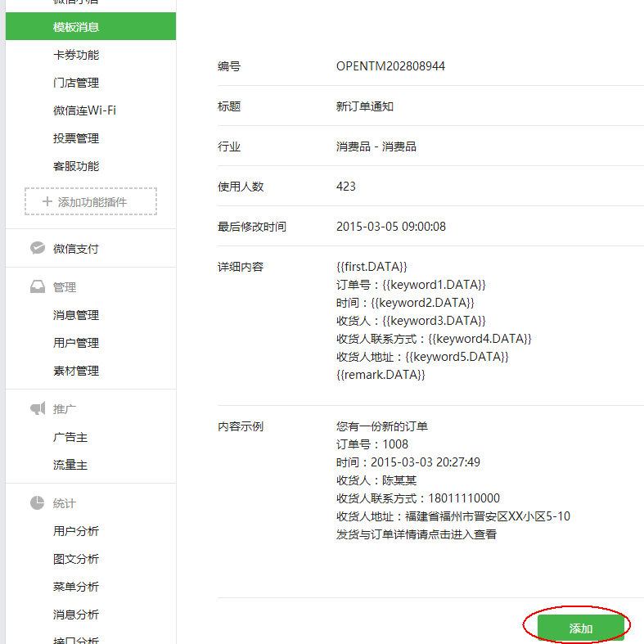Go to 消息管理 page
This screenshot has height=644, width=644.
point(76,315)
